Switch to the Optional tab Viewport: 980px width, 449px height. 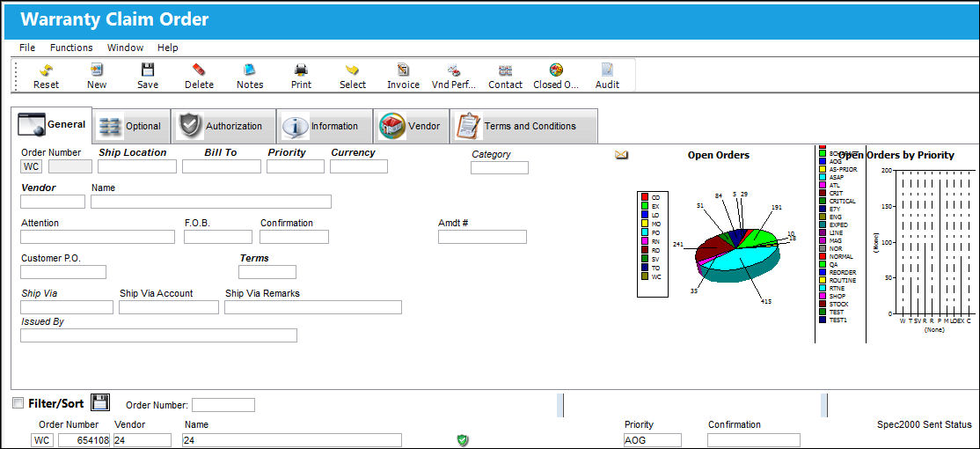click(x=131, y=126)
